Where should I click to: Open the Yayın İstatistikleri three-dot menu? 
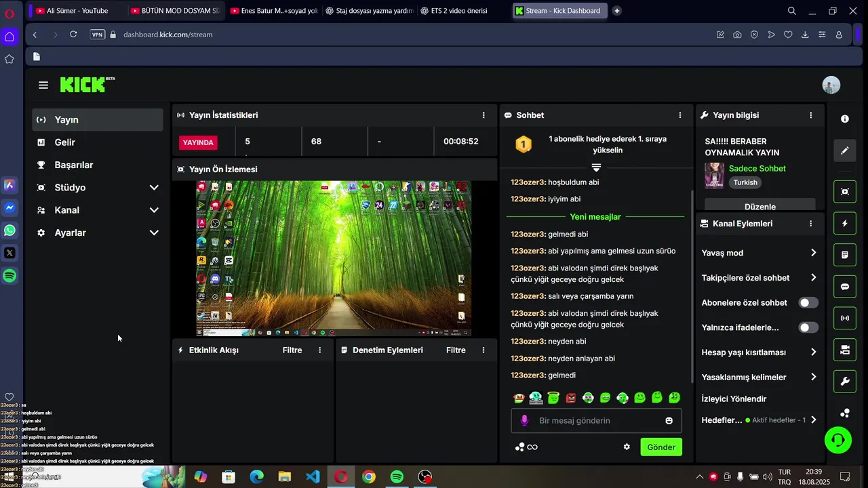point(484,115)
